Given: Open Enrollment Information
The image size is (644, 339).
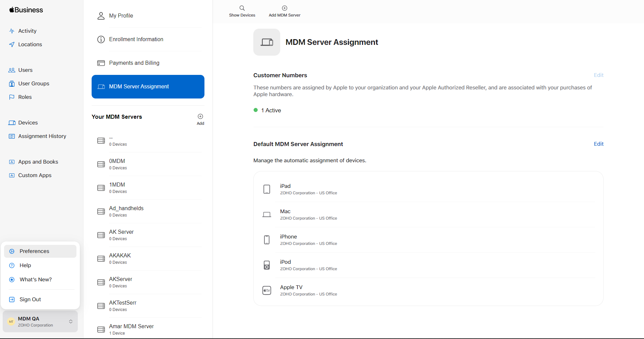Looking at the screenshot, I should 136,39.
